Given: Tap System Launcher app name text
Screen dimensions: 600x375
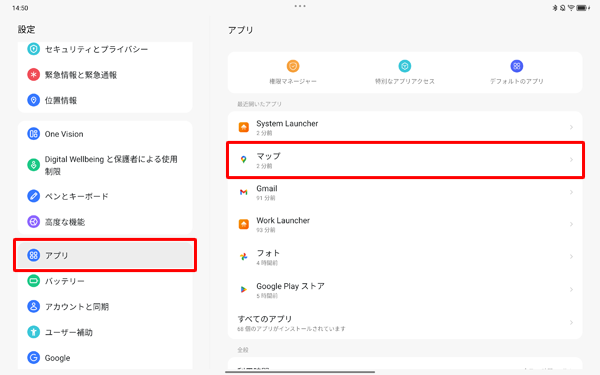Looking at the screenshot, I should pos(287,124).
